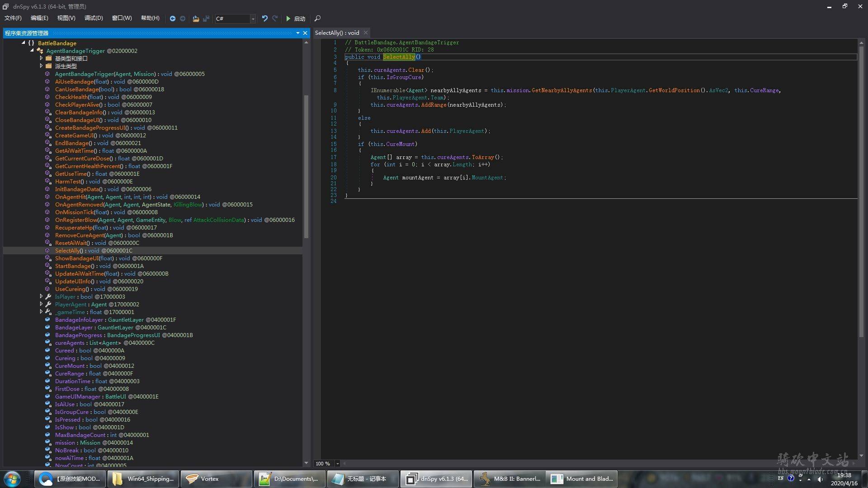Expand the PlayerAgent property node
The height and width of the screenshot is (488, 868).
tap(41, 304)
